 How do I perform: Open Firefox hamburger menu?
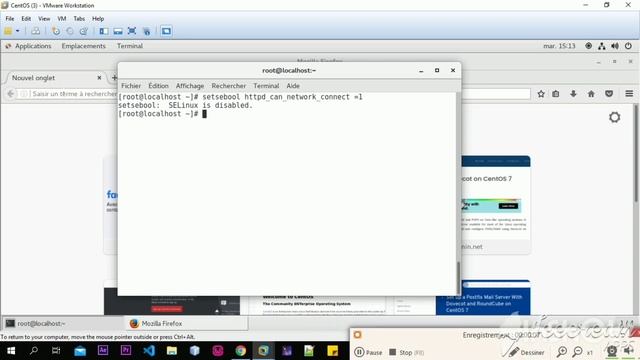(629, 94)
